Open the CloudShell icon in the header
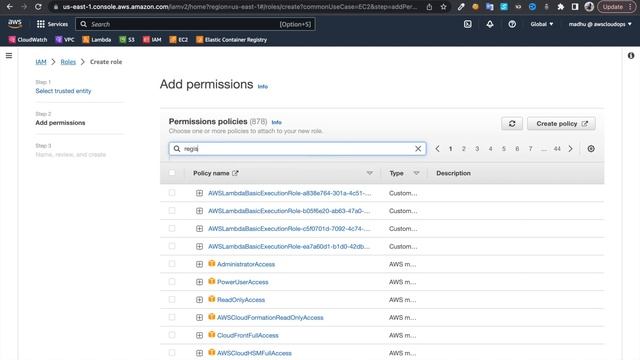 [468, 24]
